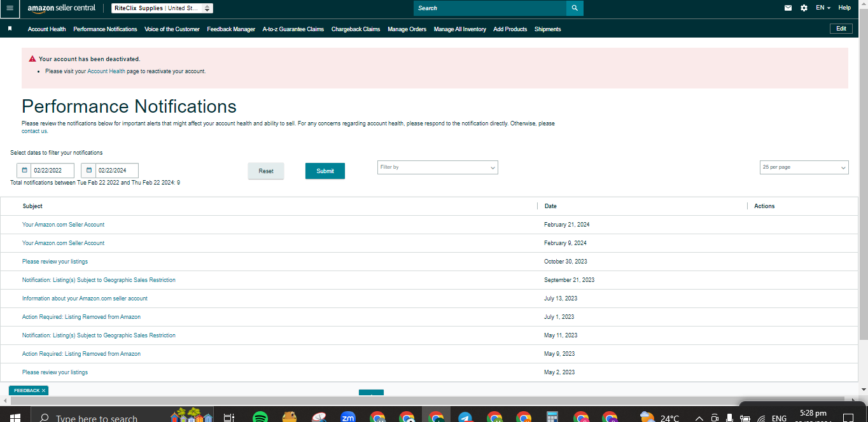Expand the Filter by dropdown

437,167
